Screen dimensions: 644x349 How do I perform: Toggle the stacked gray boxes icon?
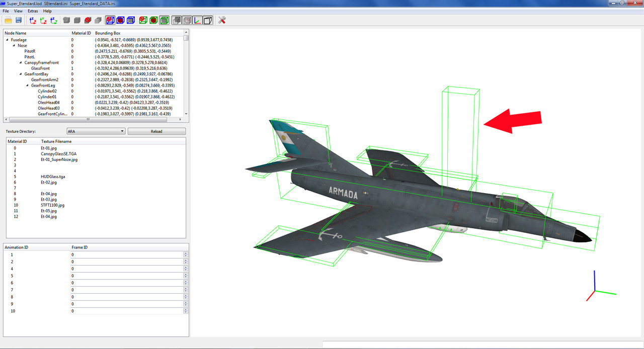coord(177,21)
